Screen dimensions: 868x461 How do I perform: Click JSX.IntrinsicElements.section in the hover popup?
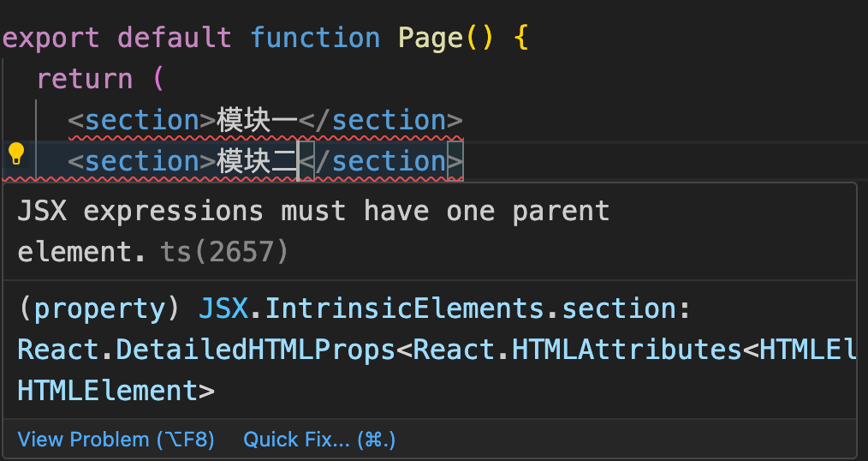tap(438, 308)
